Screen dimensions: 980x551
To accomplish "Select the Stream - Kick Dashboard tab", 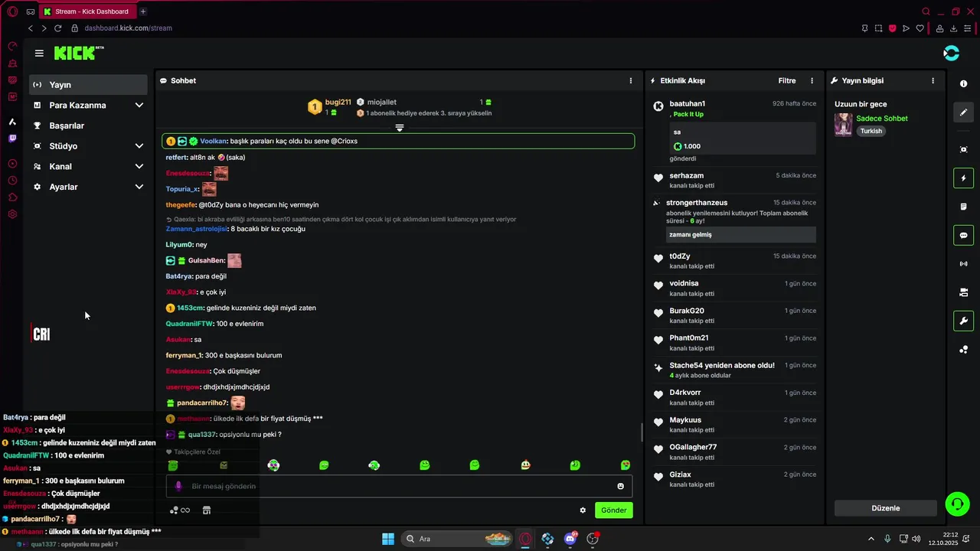I will [x=88, y=11].
